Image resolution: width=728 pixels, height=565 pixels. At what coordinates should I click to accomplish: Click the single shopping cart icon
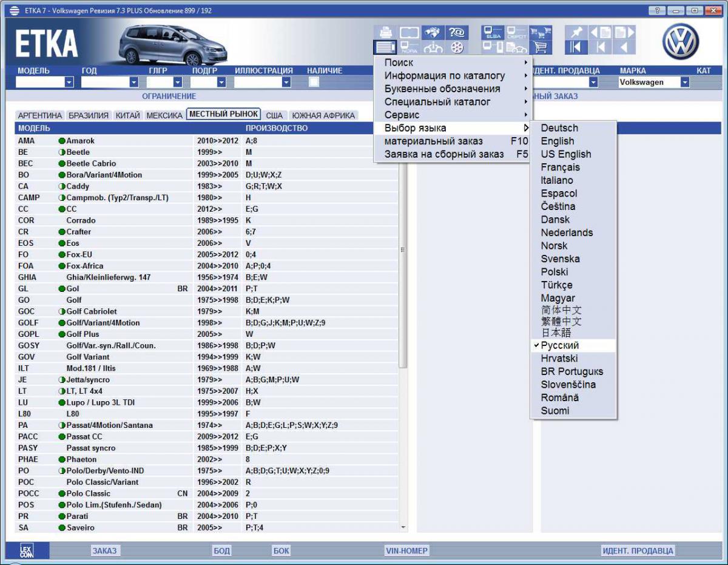pyautogui.click(x=541, y=47)
